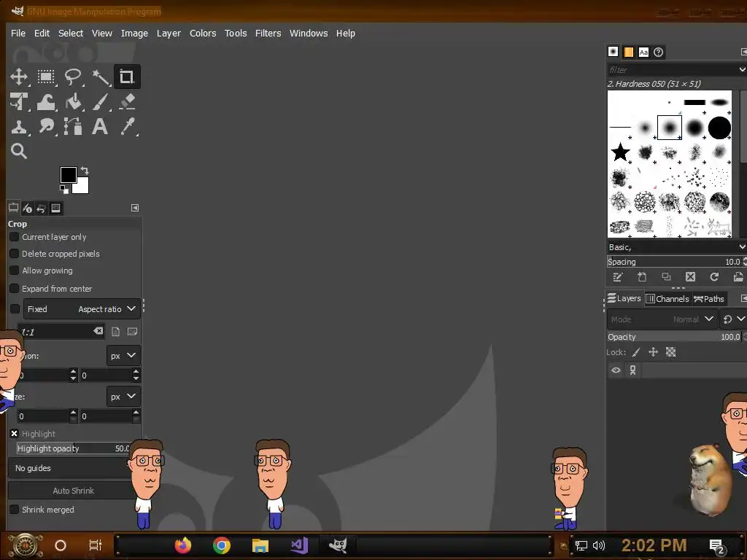Select the Paths tool
This screenshot has height=560, width=747.
(x=73, y=127)
